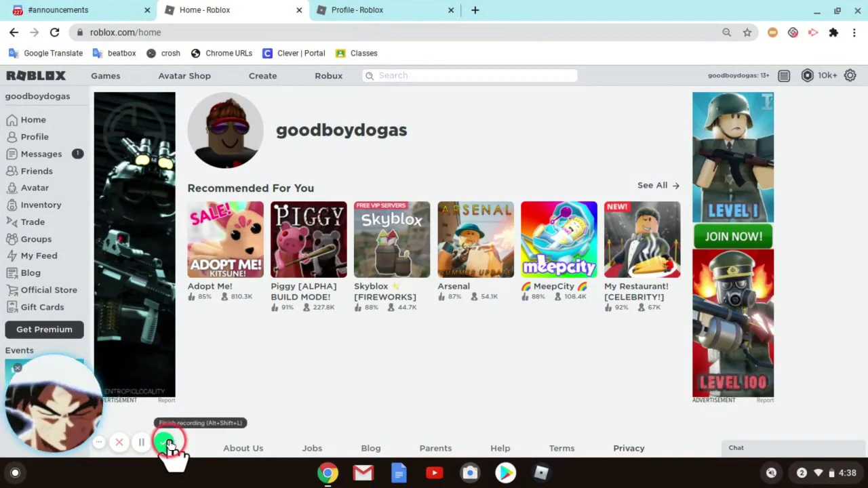This screenshot has height=488, width=868.
Task: Open the settings gear in Roblox navbar
Action: tap(850, 76)
